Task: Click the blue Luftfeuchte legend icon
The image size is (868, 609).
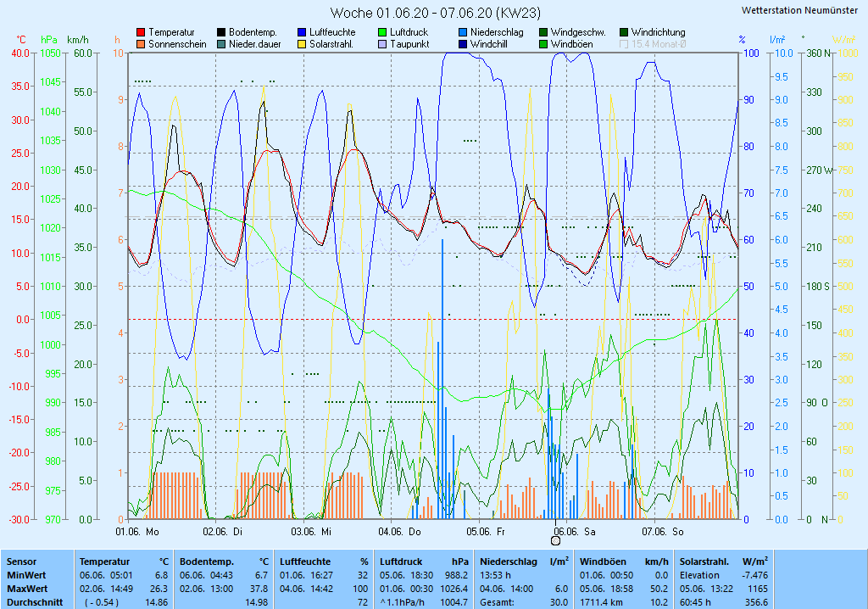Action: click(x=303, y=32)
